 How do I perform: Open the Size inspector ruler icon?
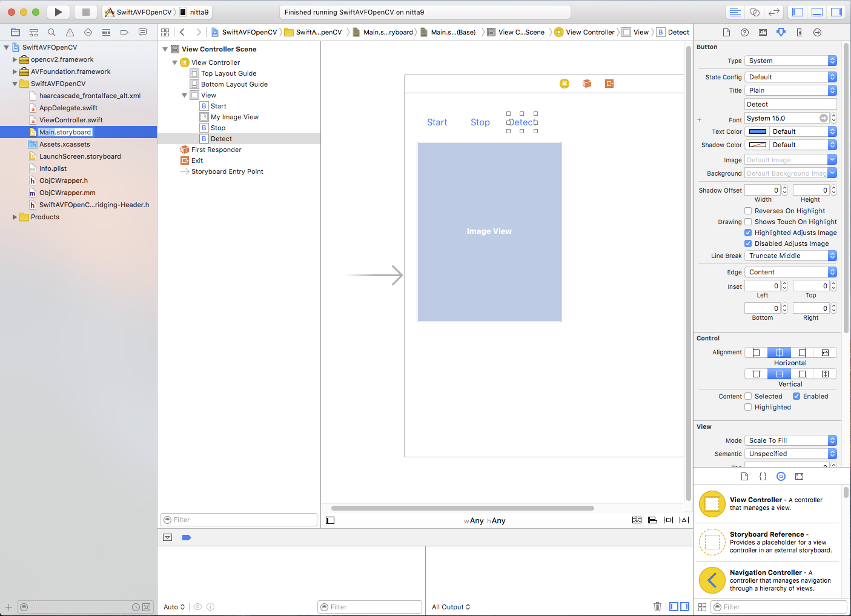[x=799, y=32]
